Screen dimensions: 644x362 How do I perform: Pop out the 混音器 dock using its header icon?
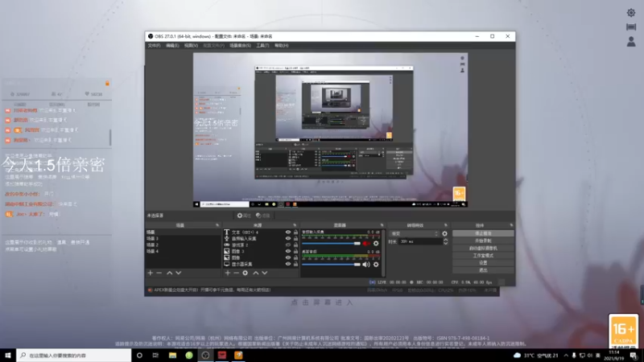(x=382, y=225)
